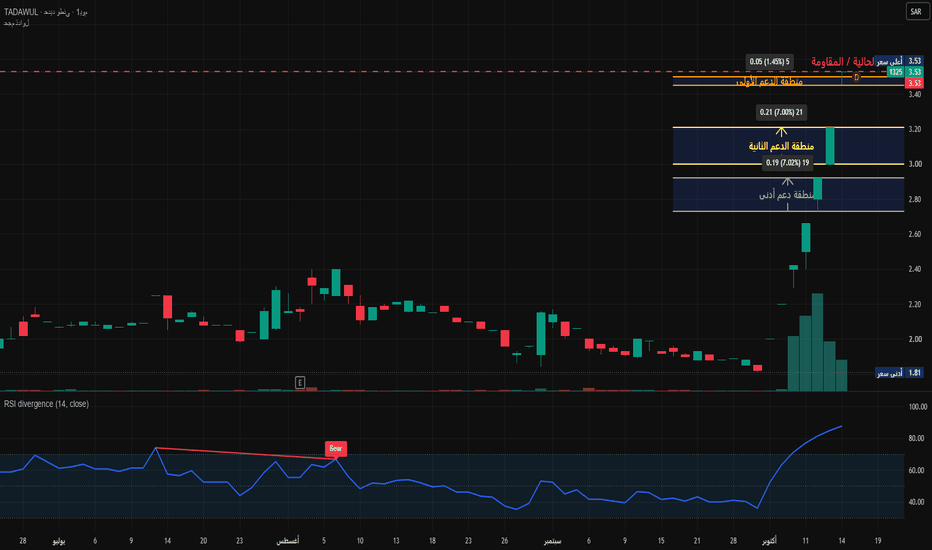Click the أدنى سعر low price tag
The height and width of the screenshot is (550, 932).
[890, 373]
